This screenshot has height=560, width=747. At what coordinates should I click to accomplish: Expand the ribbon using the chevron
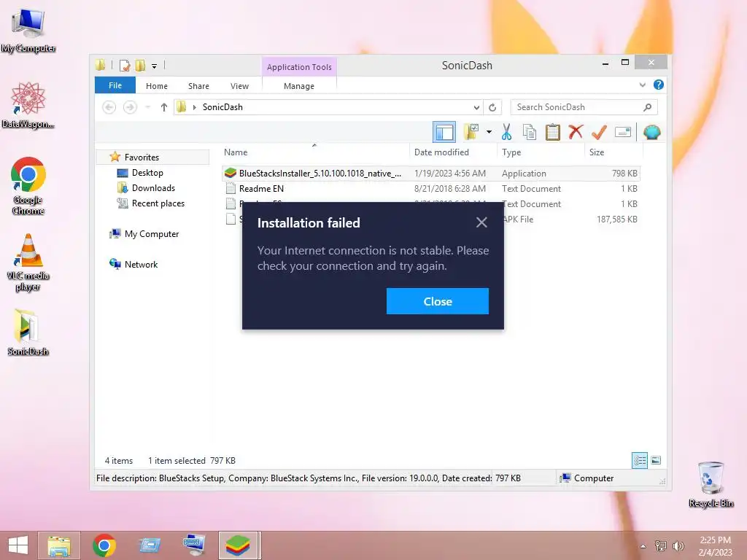pos(642,85)
